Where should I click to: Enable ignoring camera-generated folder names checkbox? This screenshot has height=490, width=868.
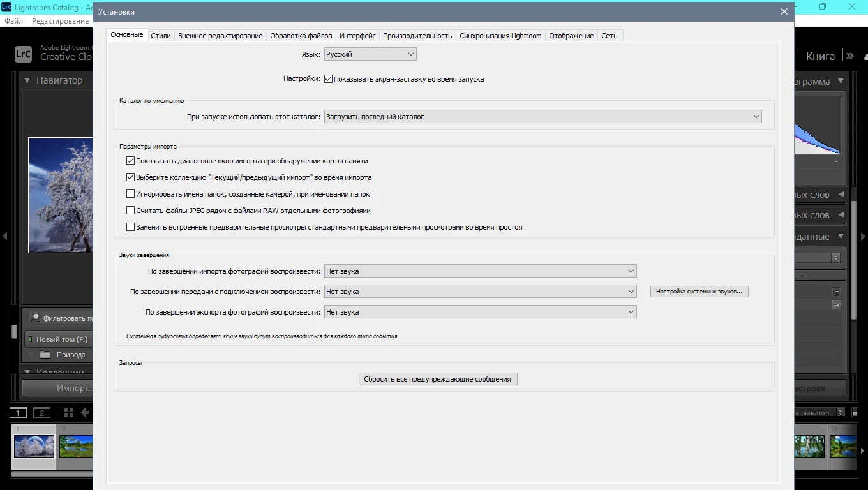tap(131, 194)
